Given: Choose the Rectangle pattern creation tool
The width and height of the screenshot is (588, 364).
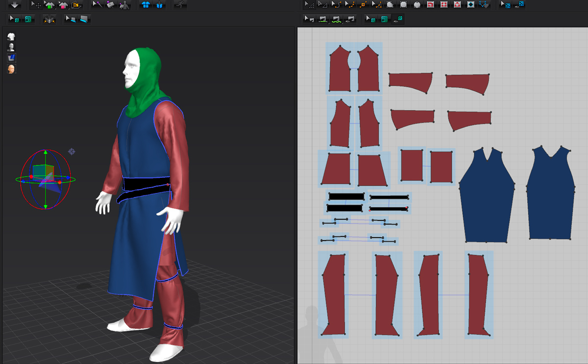Looking at the screenshot, I should click(403, 4).
